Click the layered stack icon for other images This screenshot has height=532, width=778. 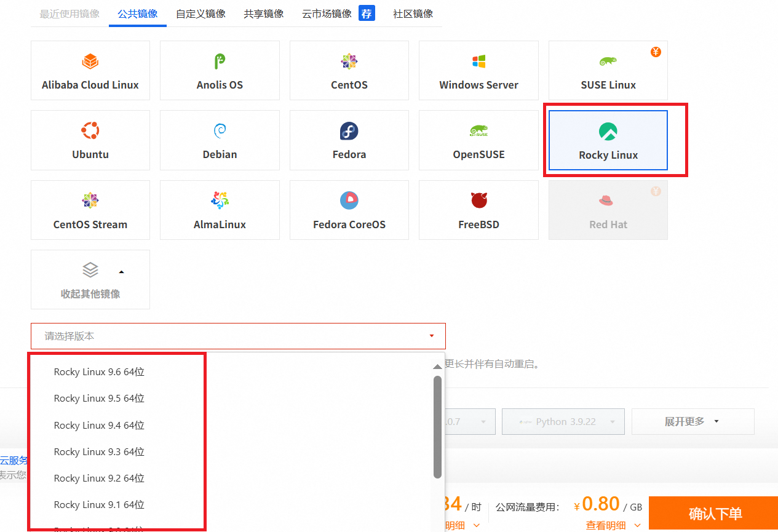coord(90,270)
